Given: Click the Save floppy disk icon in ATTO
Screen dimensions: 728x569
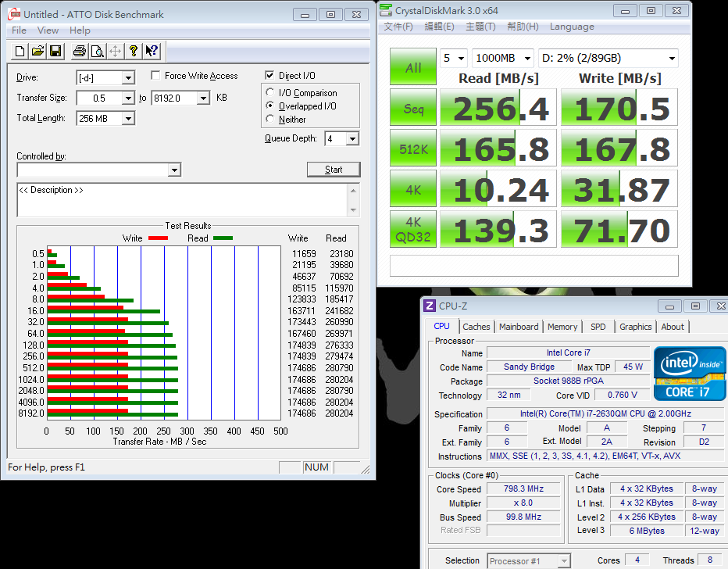Looking at the screenshot, I should point(55,51).
